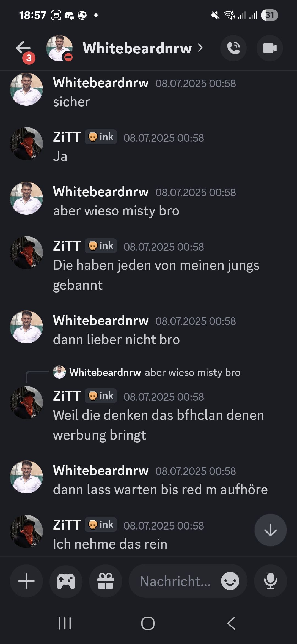Jump to latest messages with down arrow
Image resolution: width=297 pixels, height=644 pixels.
(270, 530)
